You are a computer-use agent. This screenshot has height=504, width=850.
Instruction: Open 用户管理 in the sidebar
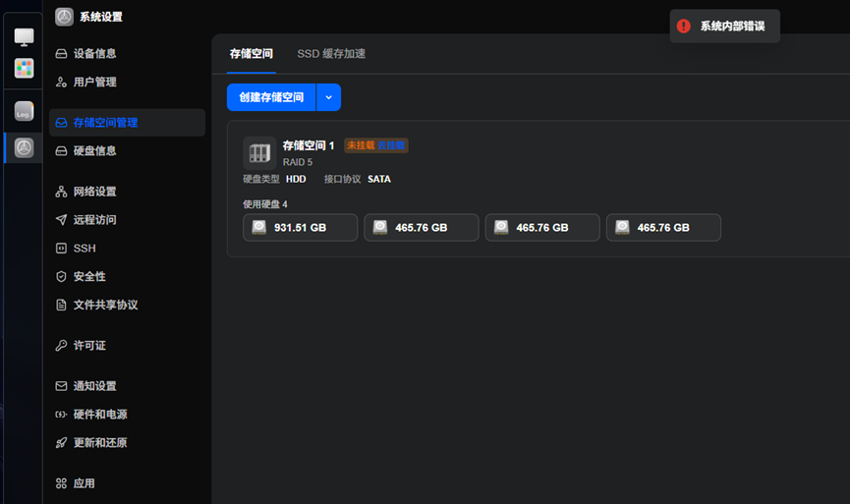point(127,82)
